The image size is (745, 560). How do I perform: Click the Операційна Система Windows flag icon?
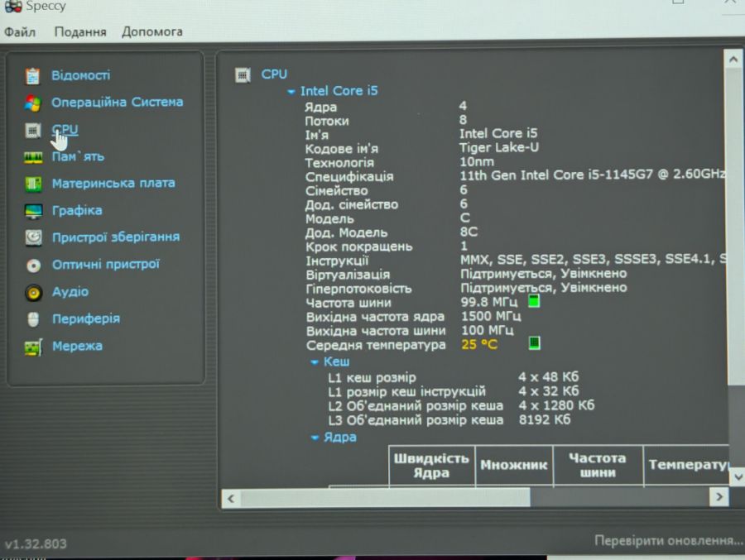coord(33,103)
